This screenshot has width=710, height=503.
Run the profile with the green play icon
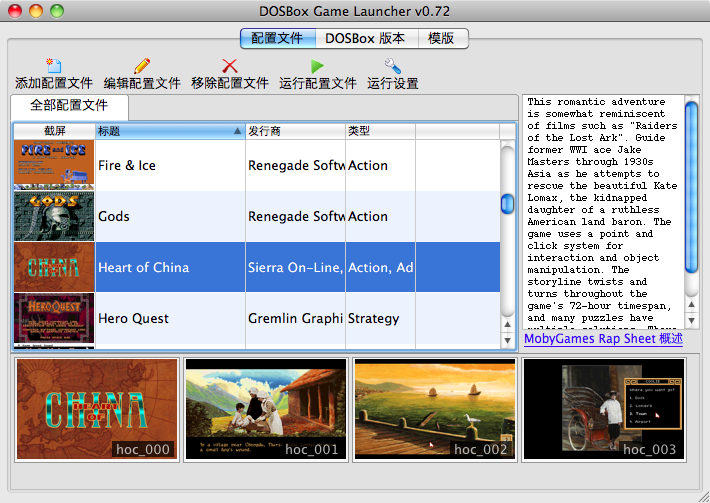pos(317,67)
